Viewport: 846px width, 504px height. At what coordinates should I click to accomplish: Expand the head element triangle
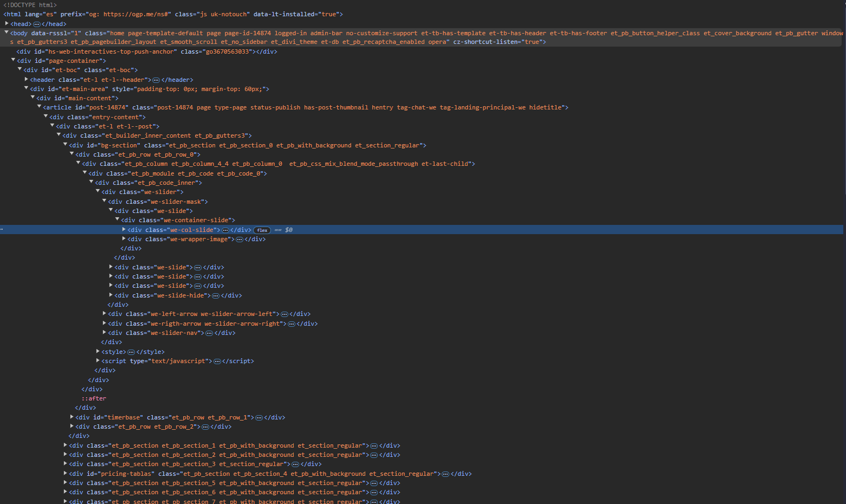7,23
